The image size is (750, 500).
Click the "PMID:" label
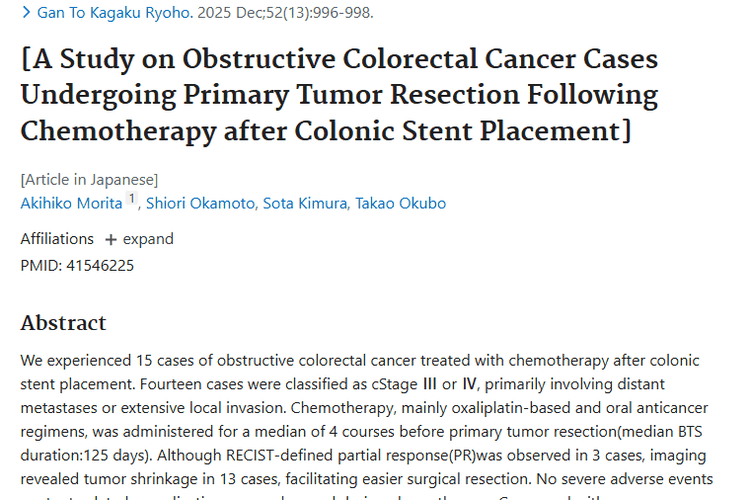pos(41,266)
